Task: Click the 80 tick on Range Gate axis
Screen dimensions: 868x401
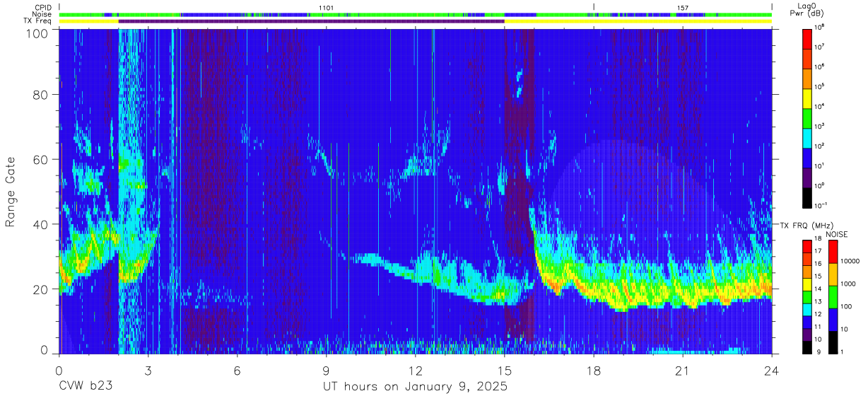Action: [40, 94]
